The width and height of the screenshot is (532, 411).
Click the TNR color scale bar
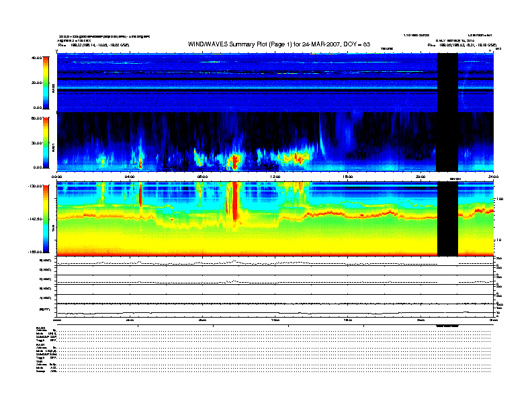point(46,219)
